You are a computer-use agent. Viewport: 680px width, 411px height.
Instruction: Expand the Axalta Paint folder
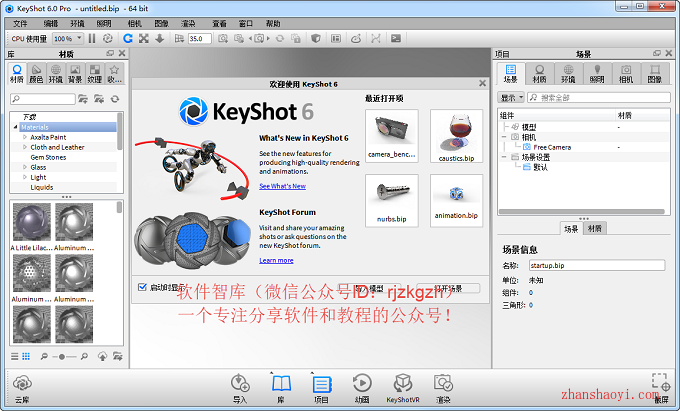(25, 137)
